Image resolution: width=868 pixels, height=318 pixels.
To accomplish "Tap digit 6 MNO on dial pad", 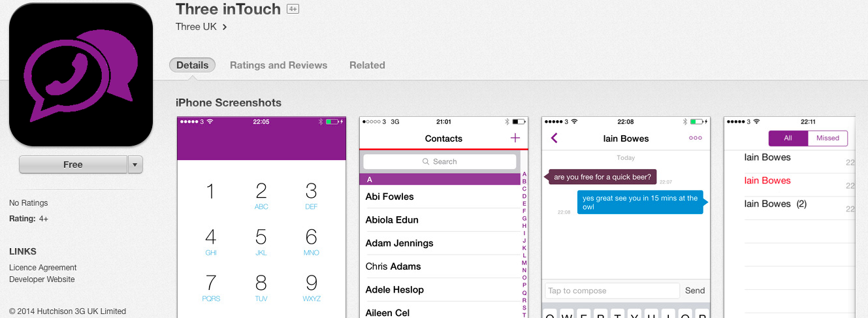I will [312, 242].
